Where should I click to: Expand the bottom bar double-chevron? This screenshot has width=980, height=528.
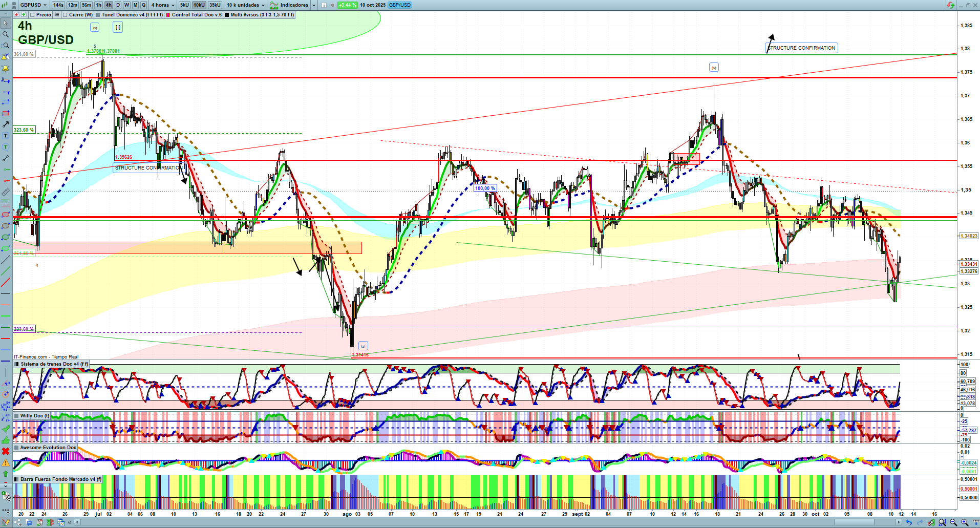70,522
